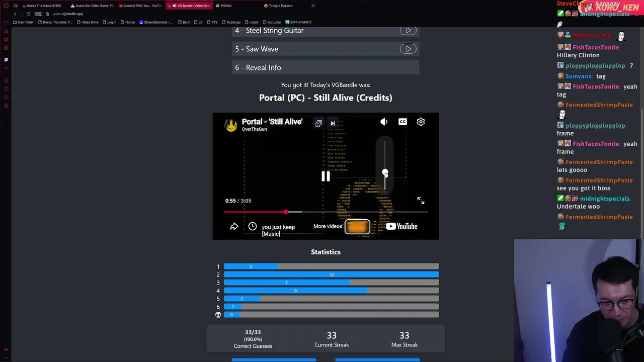The width and height of the screenshot is (644, 362).
Task: Open the '6 - Reveal Info' row
Action: (x=326, y=67)
